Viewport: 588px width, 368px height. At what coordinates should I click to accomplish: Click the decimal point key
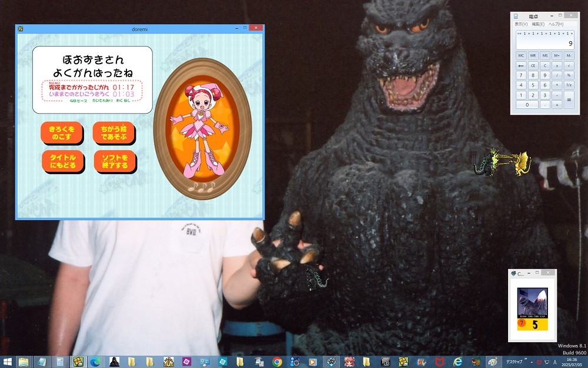(x=545, y=105)
